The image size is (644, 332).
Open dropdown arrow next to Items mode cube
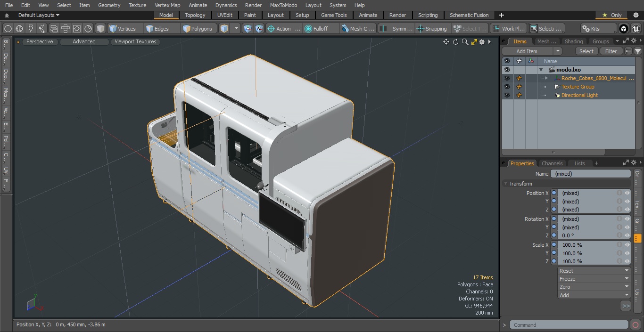click(236, 29)
